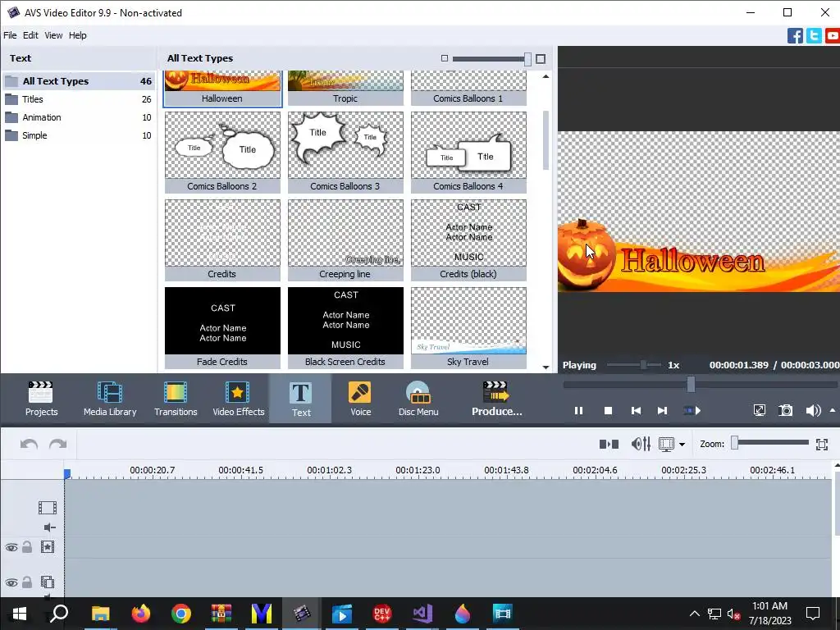Image resolution: width=840 pixels, height=630 pixels.
Task: Select the Comics Balloons 2 thumbnail
Action: point(222,152)
